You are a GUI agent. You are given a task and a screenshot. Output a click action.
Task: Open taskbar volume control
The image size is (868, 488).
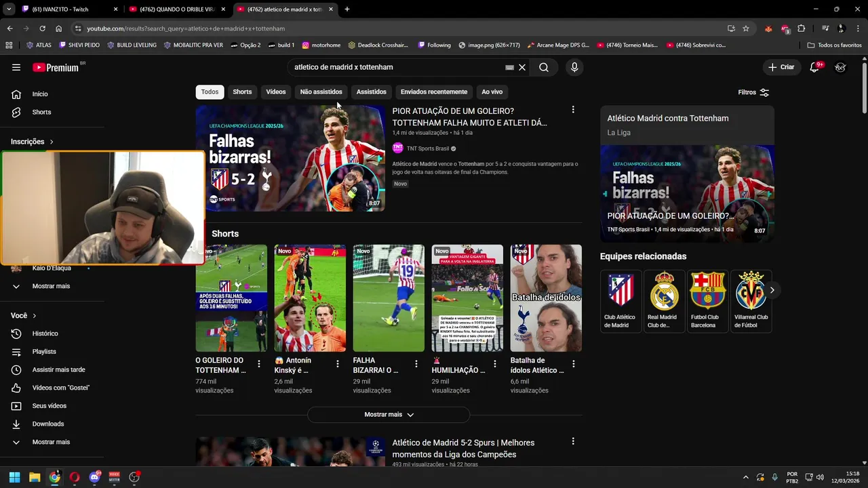pyautogui.click(x=820, y=477)
